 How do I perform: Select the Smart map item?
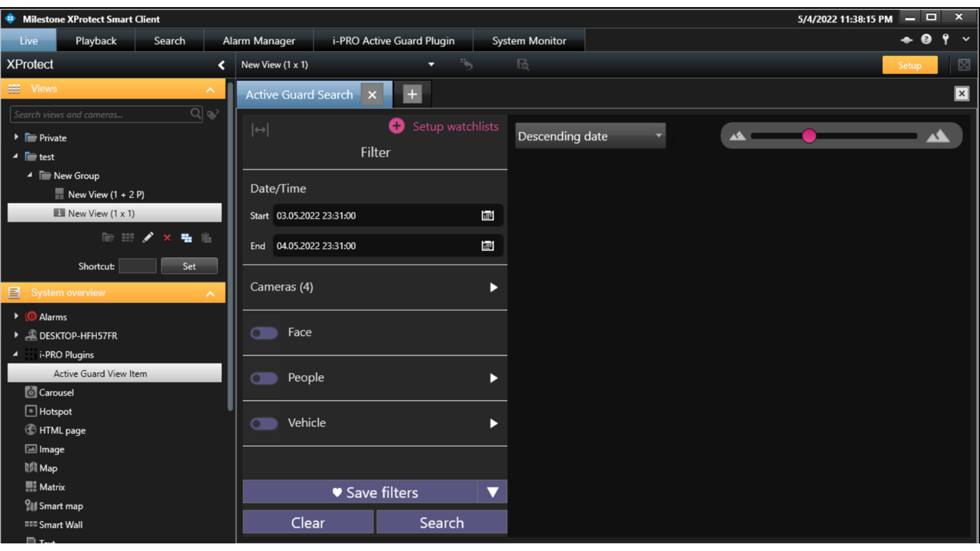[x=54, y=506]
